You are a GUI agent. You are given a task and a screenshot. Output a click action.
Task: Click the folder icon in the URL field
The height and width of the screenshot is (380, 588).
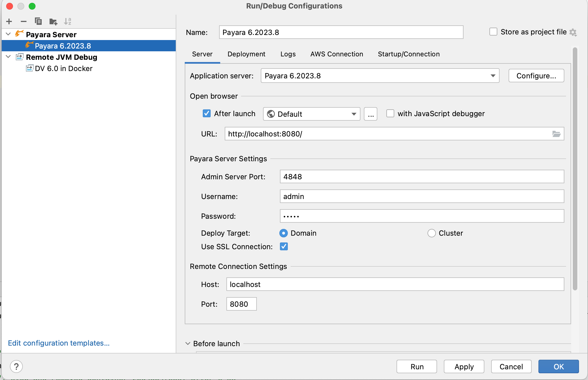coord(556,134)
